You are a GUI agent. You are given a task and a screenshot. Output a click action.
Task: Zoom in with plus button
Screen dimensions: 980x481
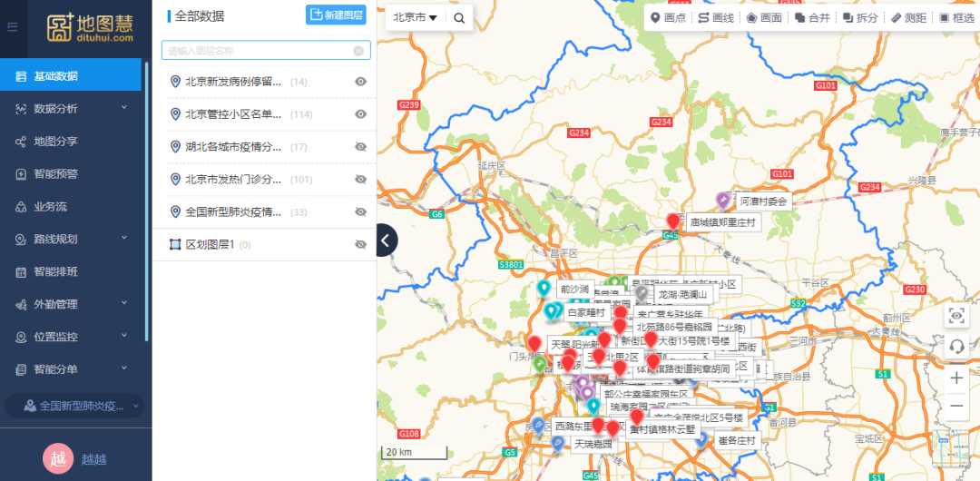[956, 378]
